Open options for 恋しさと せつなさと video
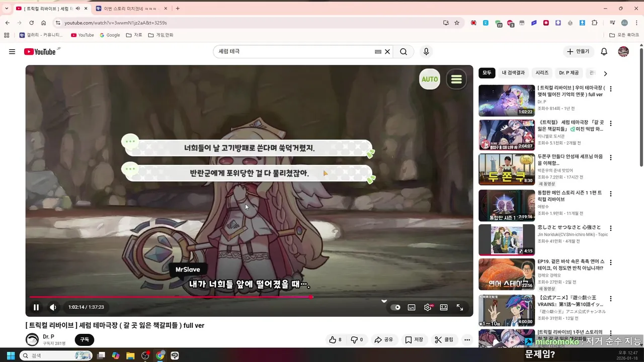Viewport: 644px width, 362px height. click(611, 228)
